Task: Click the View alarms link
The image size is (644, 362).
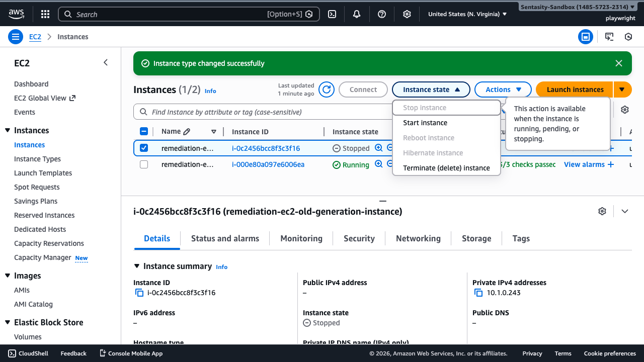Action: [x=585, y=164]
